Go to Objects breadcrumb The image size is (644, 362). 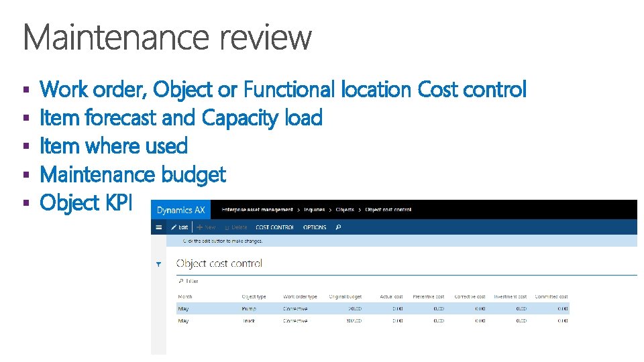[345, 210]
